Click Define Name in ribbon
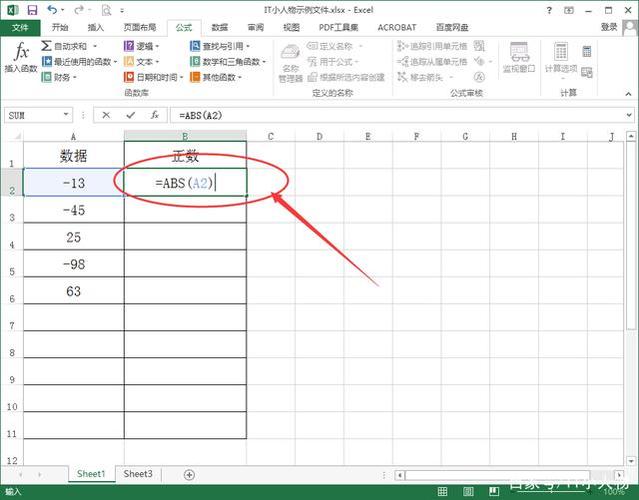639x500 pixels. click(329, 46)
